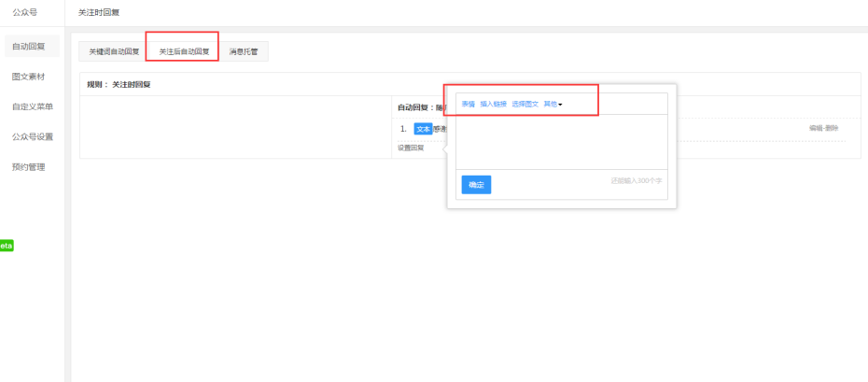Screen dimensions: 868x382
Task: Select the 关注后自动回复 tab
Action: (184, 51)
